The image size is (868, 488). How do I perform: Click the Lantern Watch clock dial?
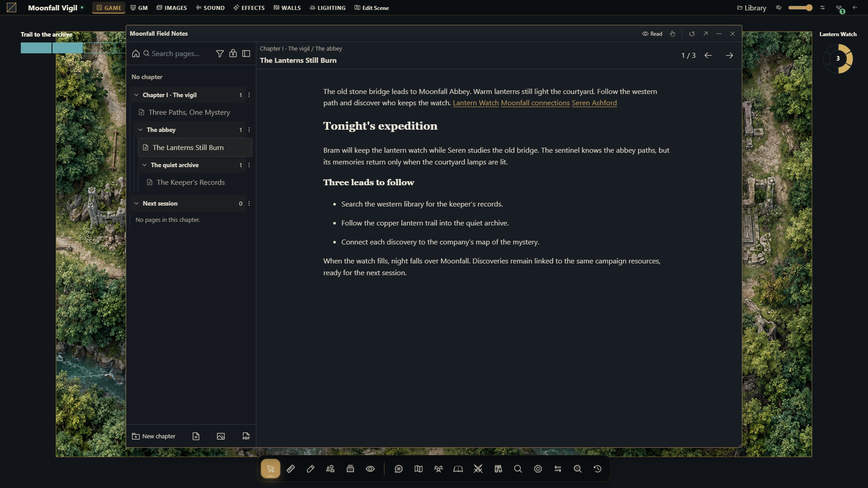[838, 58]
